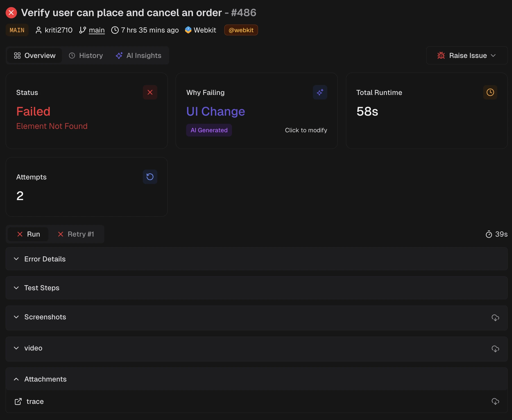Open the Raise Issue dropdown
512x420 pixels.
(x=467, y=55)
